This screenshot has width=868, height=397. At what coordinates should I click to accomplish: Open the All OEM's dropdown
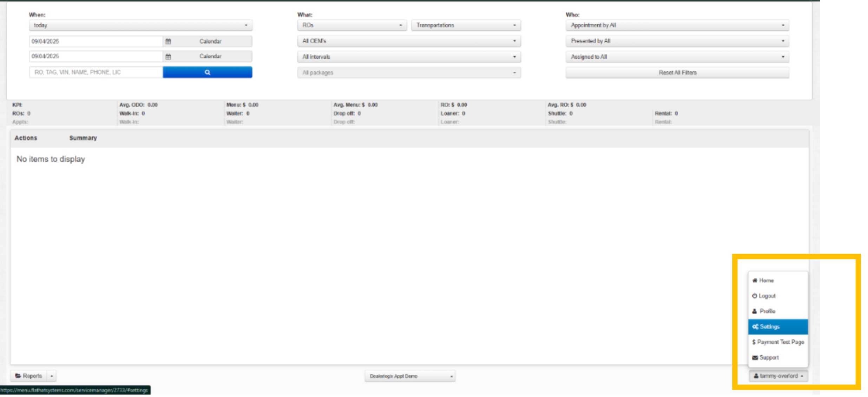click(x=409, y=41)
